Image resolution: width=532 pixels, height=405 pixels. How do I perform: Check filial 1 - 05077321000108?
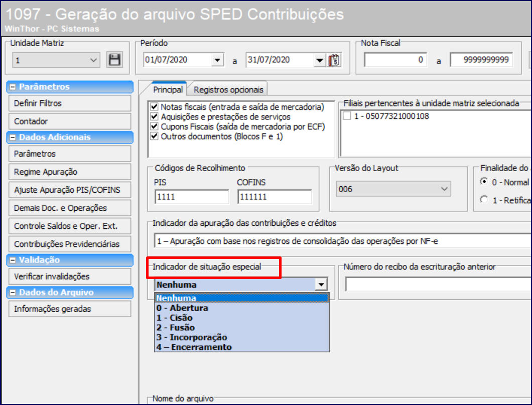coord(347,116)
